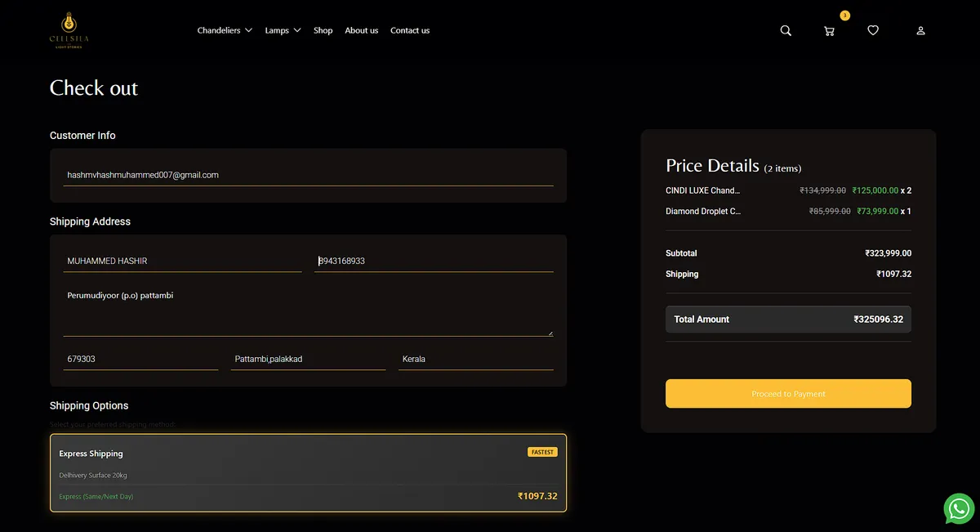The height and width of the screenshot is (532, 980).
Task: Open the shopping cart icon
Action: pos(829,31)
